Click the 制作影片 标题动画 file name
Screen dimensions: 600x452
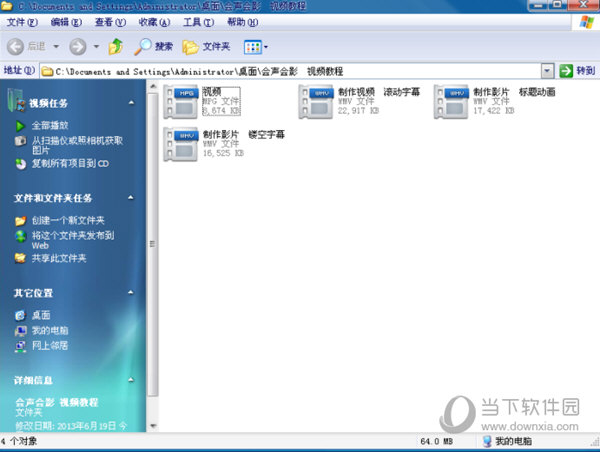pos(514,92)
